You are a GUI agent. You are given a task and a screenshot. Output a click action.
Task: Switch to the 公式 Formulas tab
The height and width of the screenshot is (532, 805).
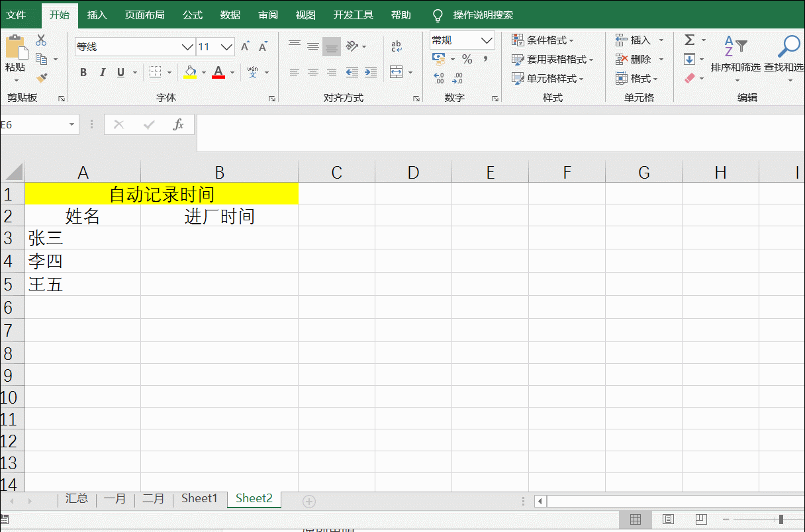coord(193,15)
